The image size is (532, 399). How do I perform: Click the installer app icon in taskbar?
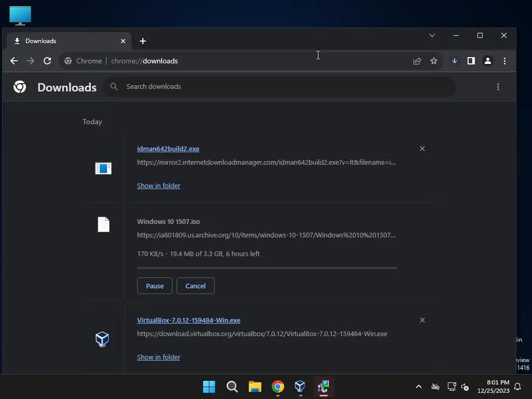coord(323,387)
